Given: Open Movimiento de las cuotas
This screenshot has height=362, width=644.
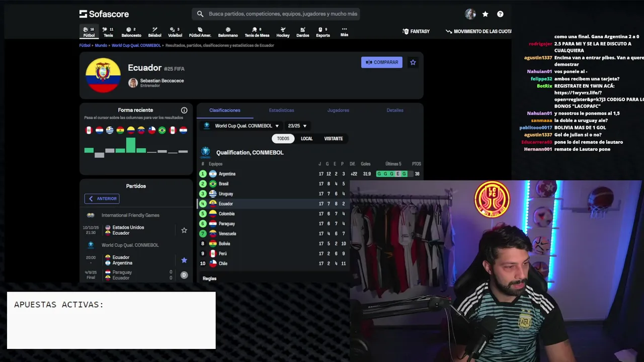Looking at the screenshot, I should pos(478,31).
